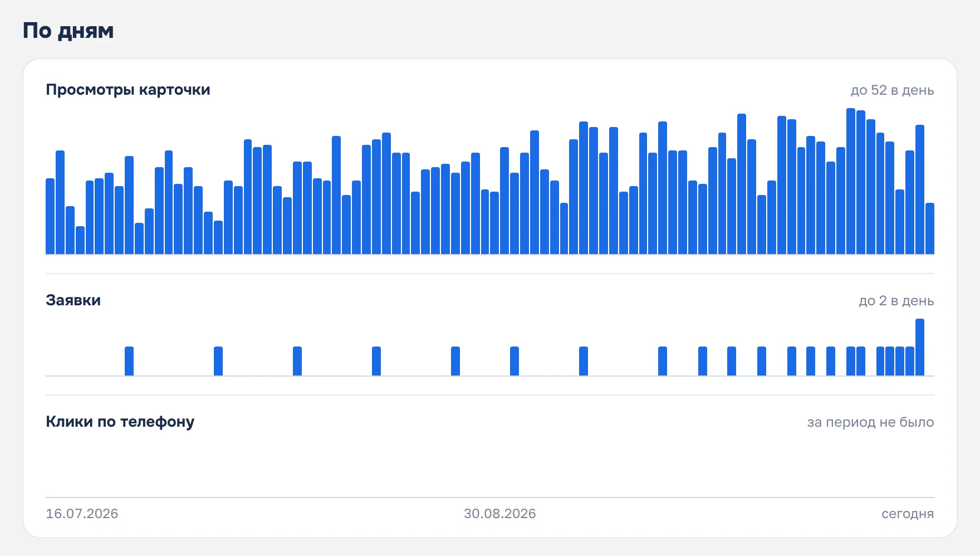Select the first bar of Просмотры карточки chart
The width and height of the screenshot is (980, 556).
point(50,216)
